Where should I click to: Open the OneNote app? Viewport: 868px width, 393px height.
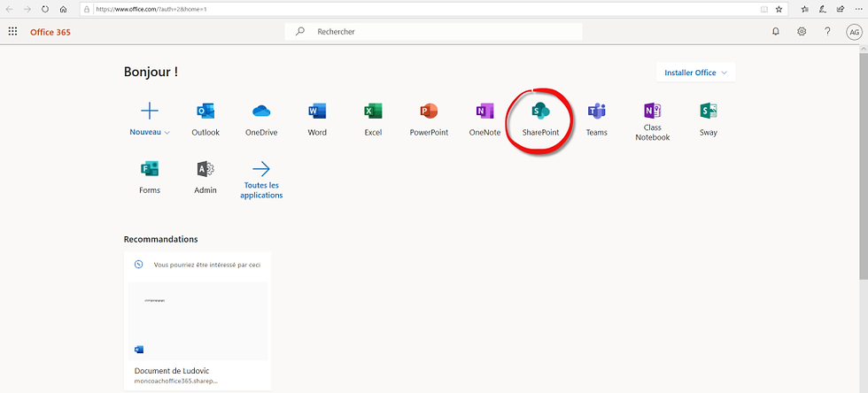(484, 119)
